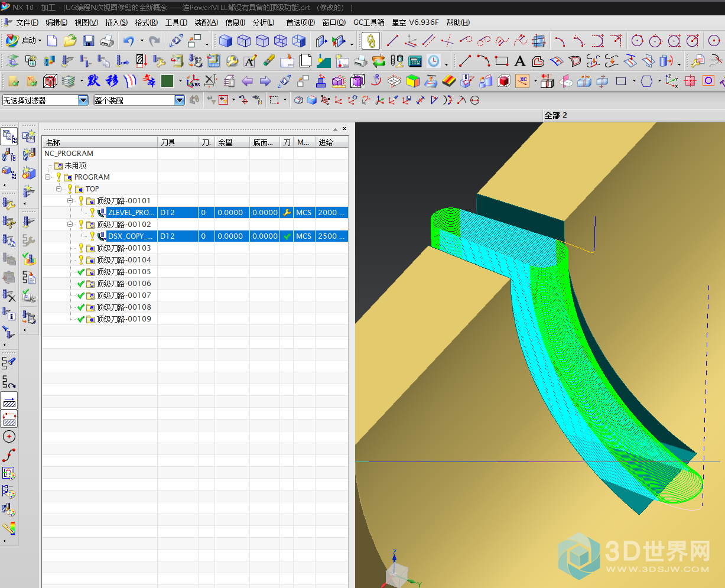
Task: Save the part with floppy icon
Action: (89, 41)
